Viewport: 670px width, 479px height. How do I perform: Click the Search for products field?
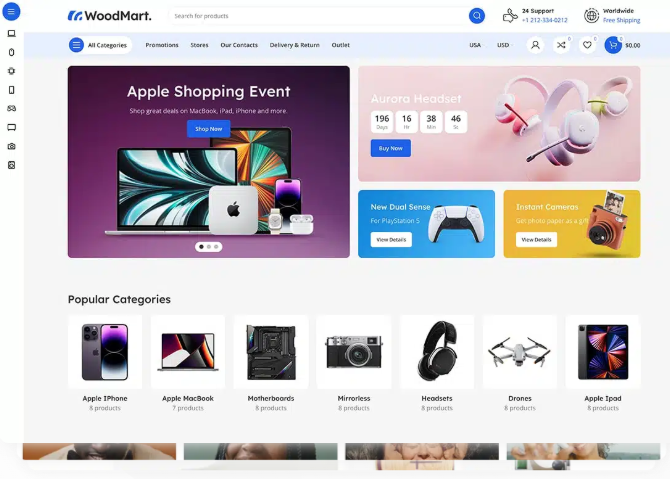[318, 16]
